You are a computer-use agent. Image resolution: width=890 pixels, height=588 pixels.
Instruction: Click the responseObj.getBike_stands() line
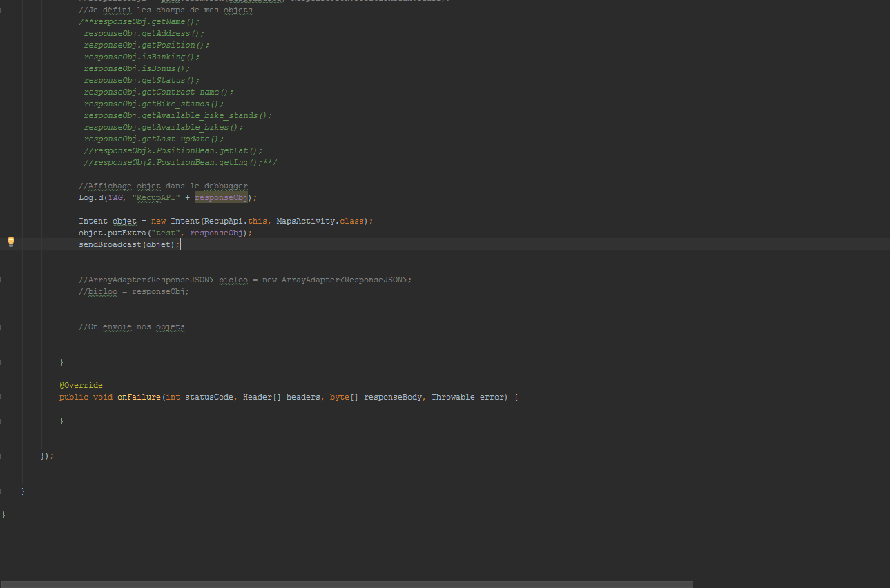(154, 104)
